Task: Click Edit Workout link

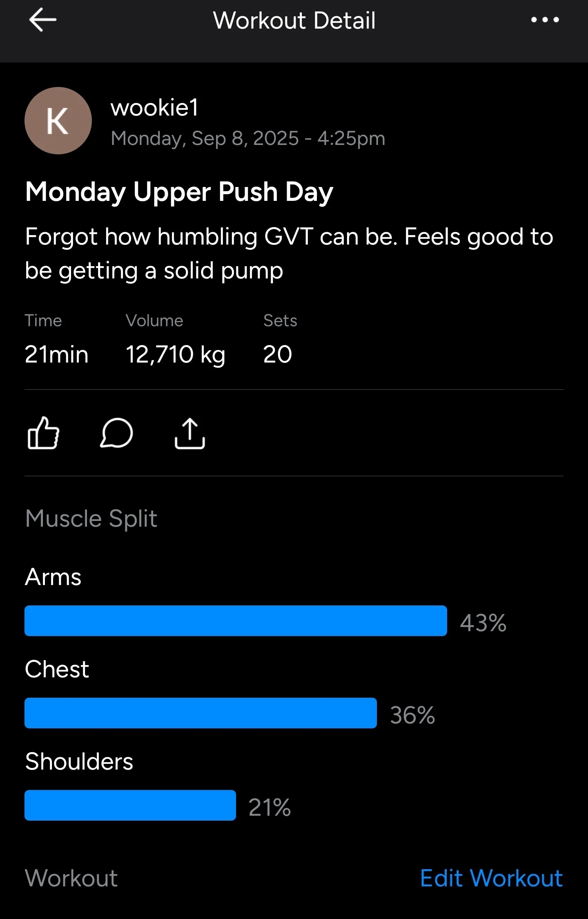Action: pos(492,878)
